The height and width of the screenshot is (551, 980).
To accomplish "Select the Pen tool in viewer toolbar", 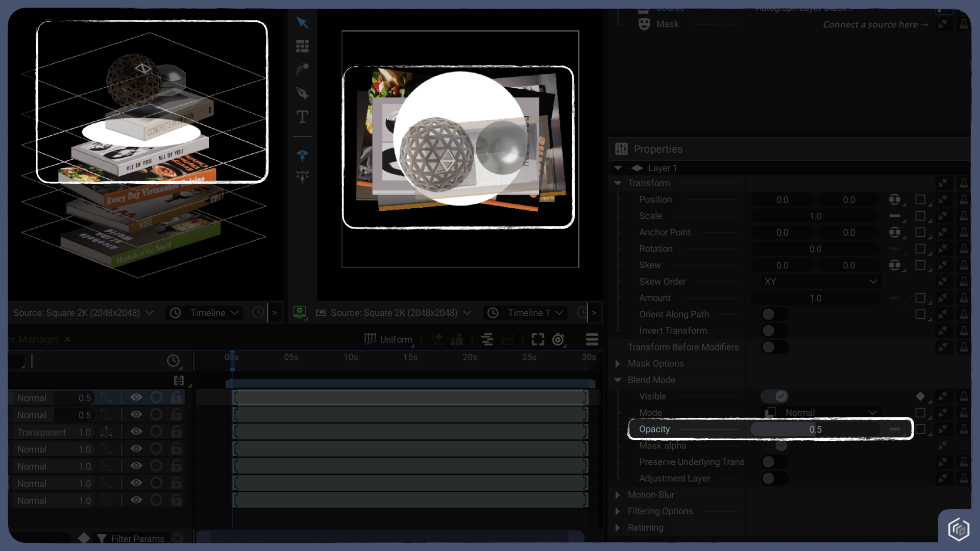I will point(302,93).
